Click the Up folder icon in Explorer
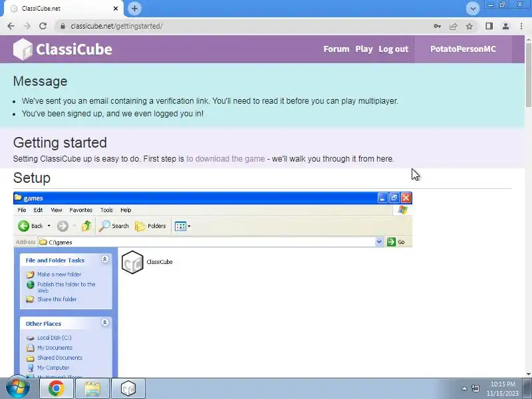The height and width of the screenshot is (399, 532). tap(86, 226)
